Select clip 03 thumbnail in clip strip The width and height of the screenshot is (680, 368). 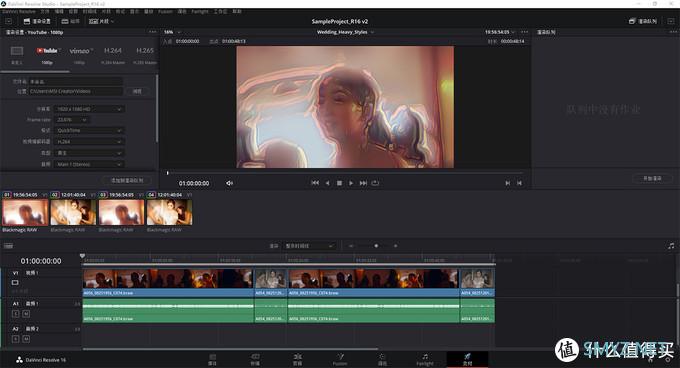[x=121, y=212]
